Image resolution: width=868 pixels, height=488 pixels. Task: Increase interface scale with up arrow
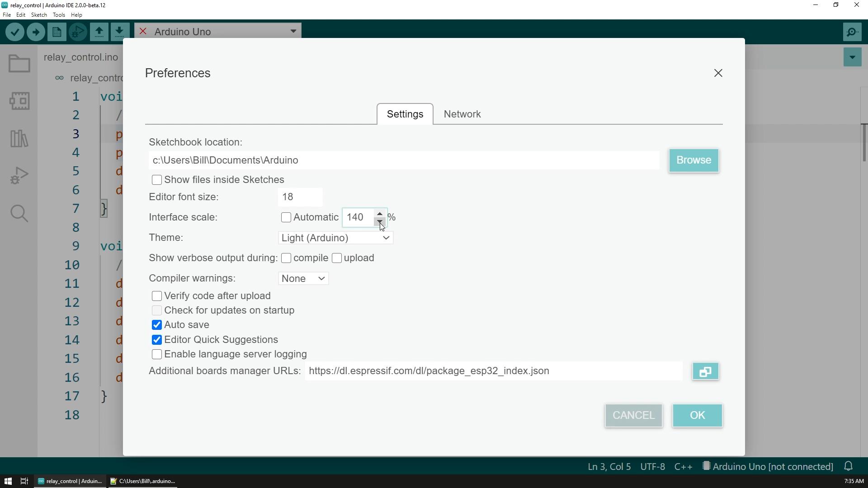pos(380,213)
